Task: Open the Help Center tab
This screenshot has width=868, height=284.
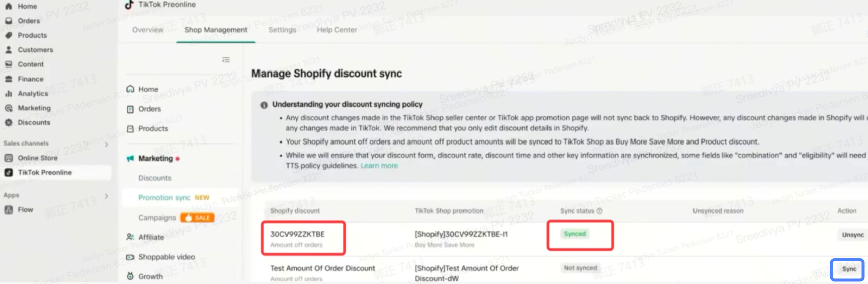Action: [x=336, y=30]
